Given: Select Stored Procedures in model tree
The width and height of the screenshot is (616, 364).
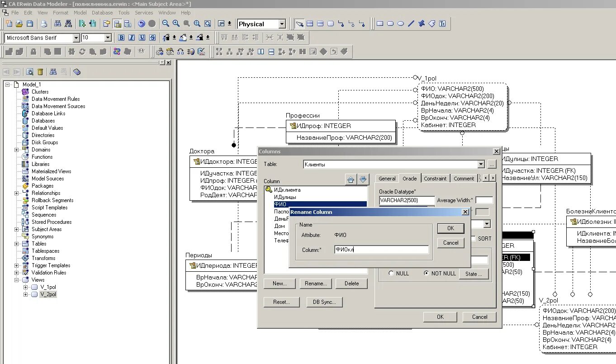Looking at the screenshot, I should point(52,222).
